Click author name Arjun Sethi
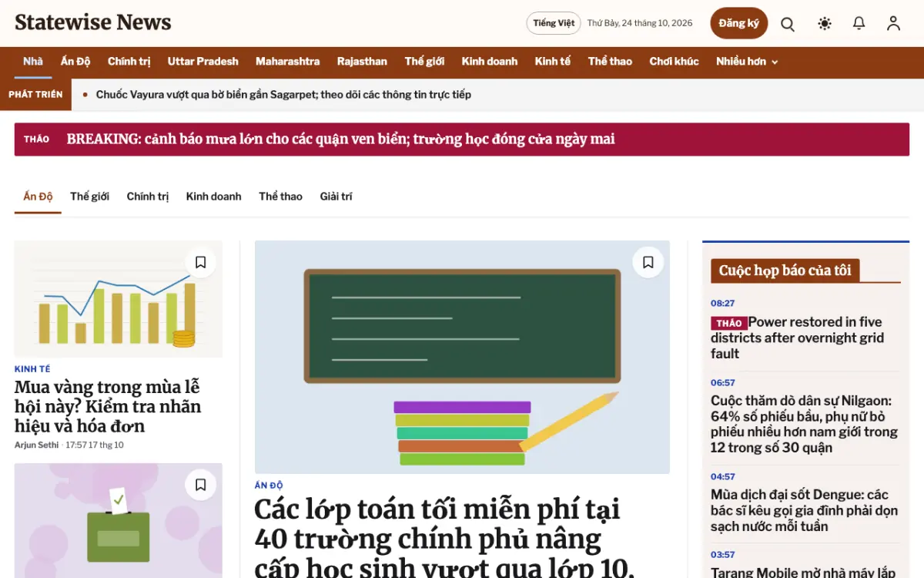 click(38, 445)
